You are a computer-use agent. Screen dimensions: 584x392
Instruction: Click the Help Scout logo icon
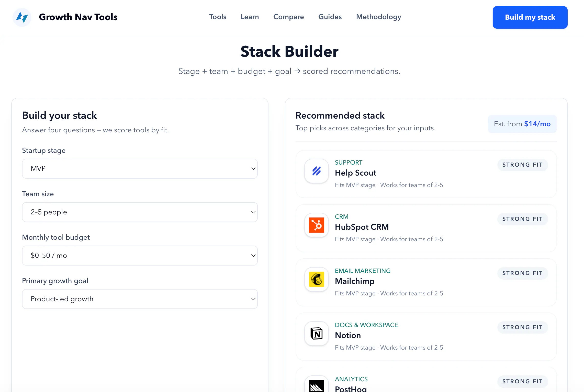317,171
